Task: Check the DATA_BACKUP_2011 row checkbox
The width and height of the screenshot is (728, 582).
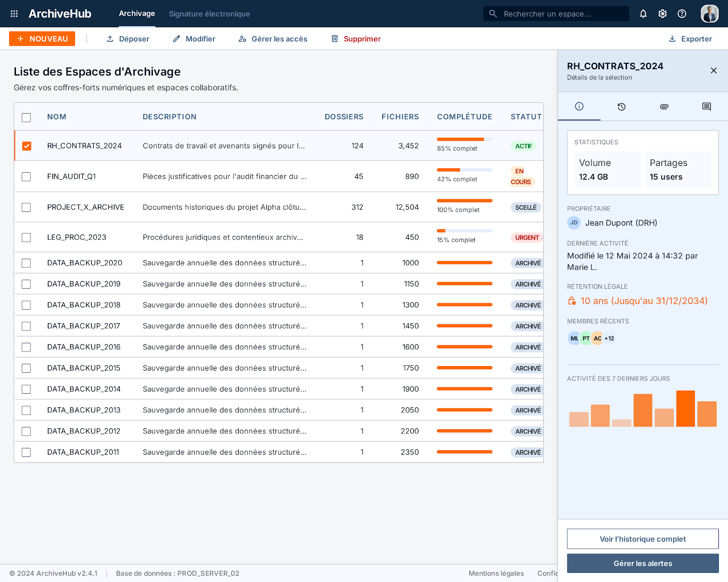Action: pos(26,452)
